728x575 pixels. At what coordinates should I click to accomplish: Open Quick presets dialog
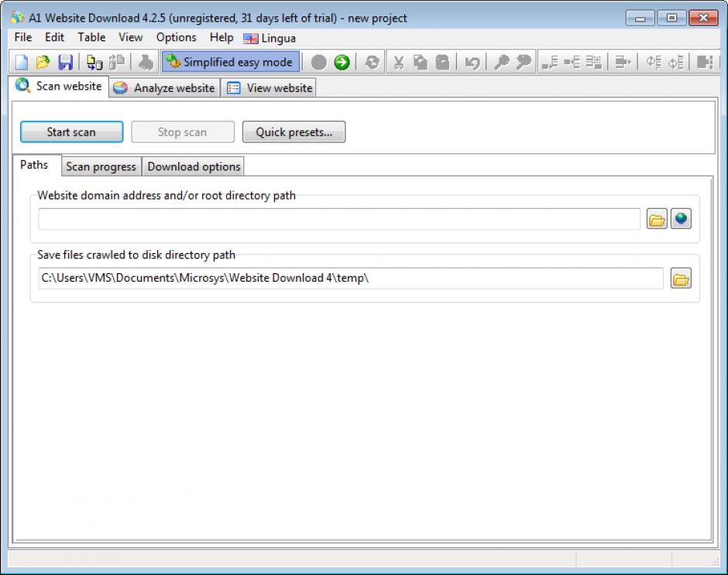click(x=294, y=132)
